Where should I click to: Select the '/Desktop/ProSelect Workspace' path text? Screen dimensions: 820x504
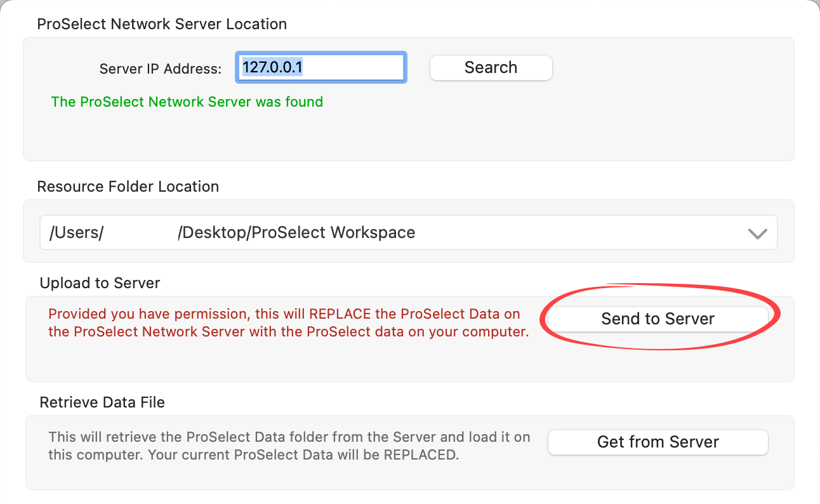pyautogui.click(x=296, y=232)
